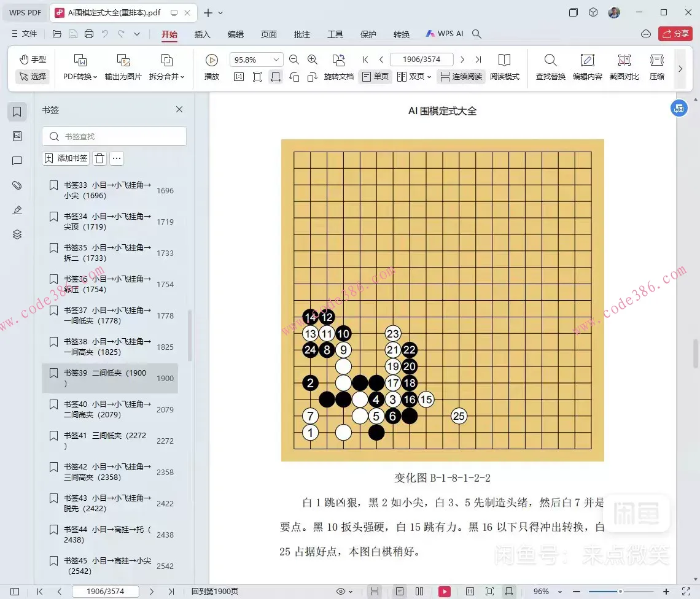Delete bookmark via trash icon
700x599 pixels.
98,158
